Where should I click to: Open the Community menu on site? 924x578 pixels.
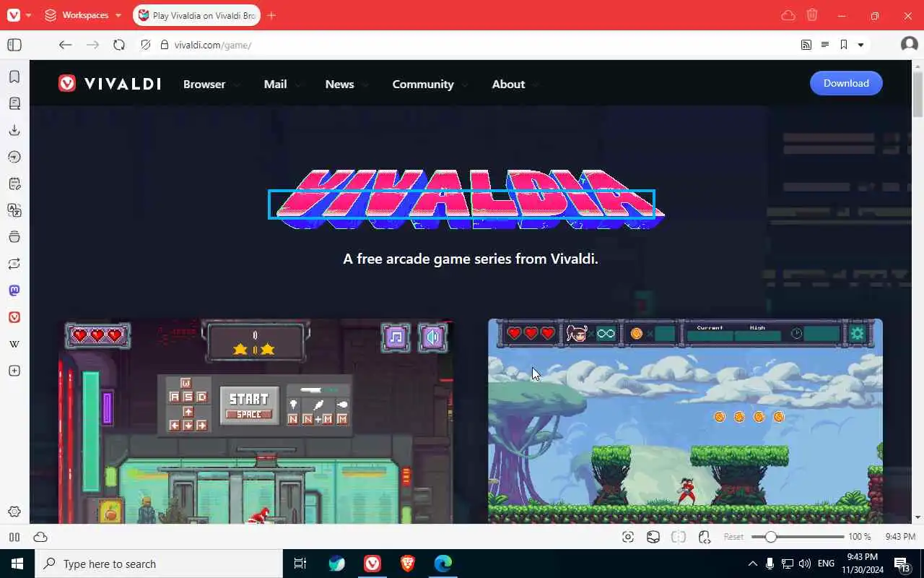430,84
